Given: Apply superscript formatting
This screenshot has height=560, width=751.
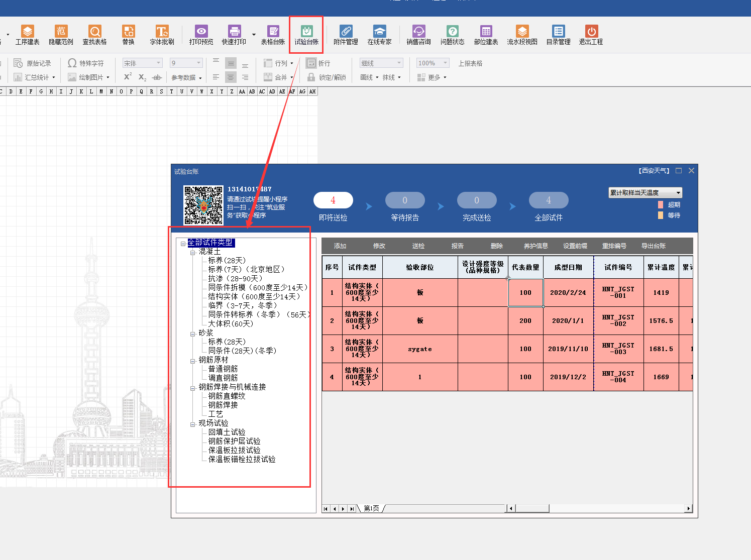Looking at the screenshot, I should click(128, 77).
